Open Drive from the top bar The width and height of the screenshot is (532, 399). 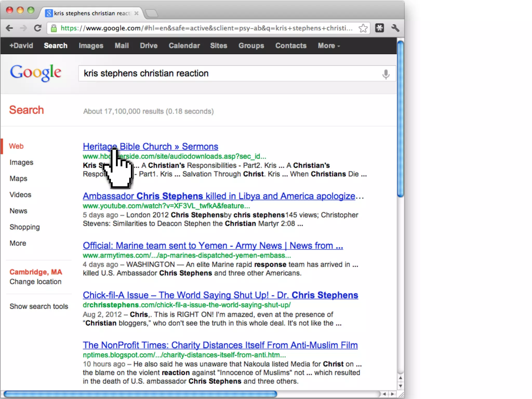point(149,46)
